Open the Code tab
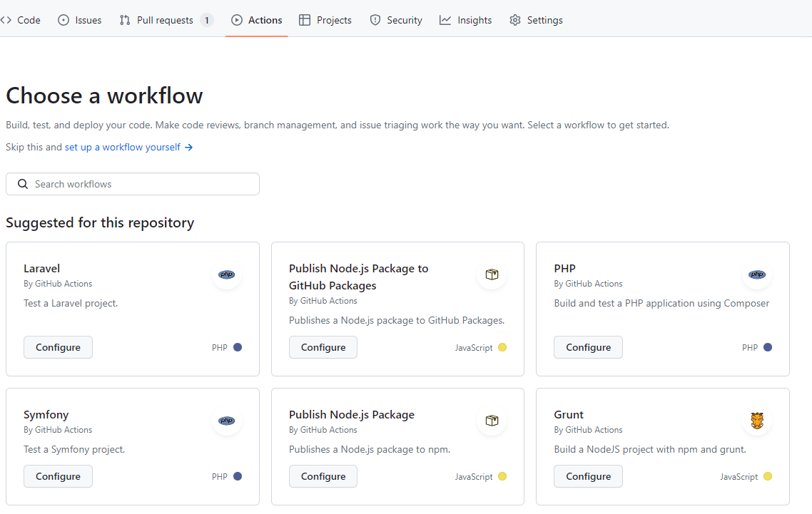Viewport: 812px width, 514px height. coord(21,20)
